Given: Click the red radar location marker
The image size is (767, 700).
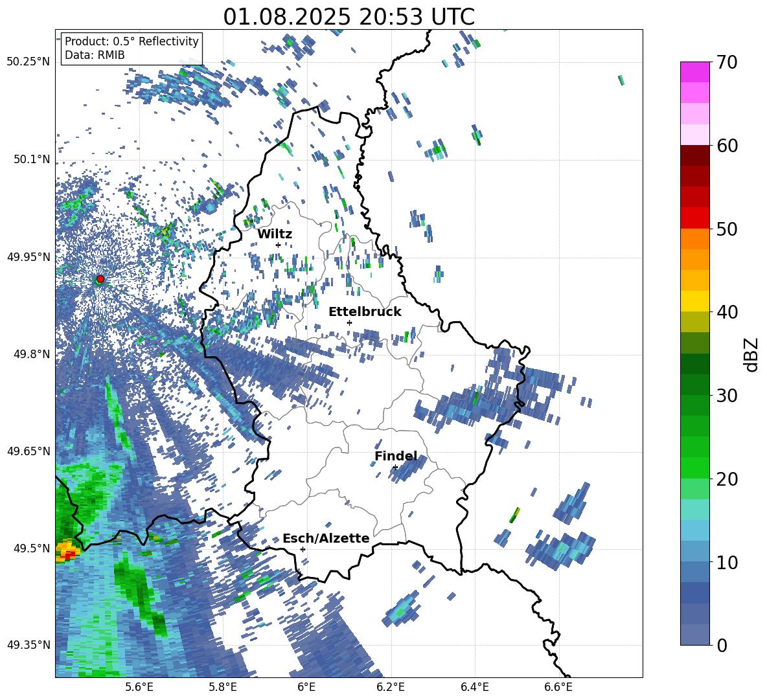Looking at the screenshot, I should tap(100, 279).
